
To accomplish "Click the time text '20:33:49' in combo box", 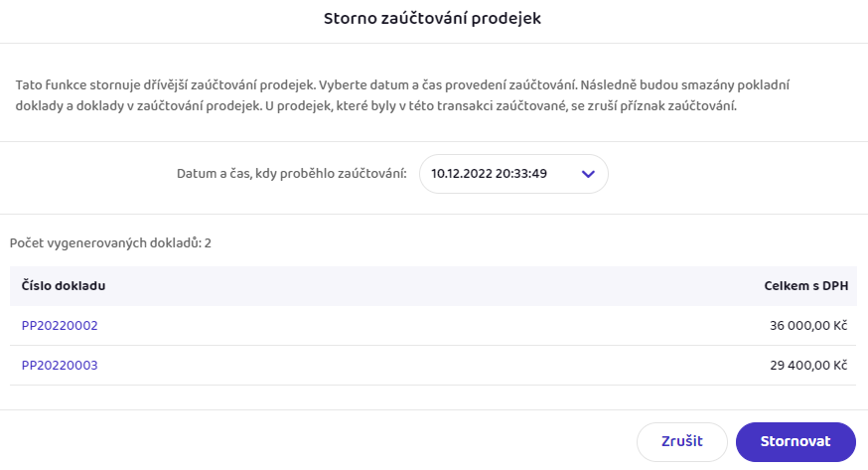I will [521, 174].
